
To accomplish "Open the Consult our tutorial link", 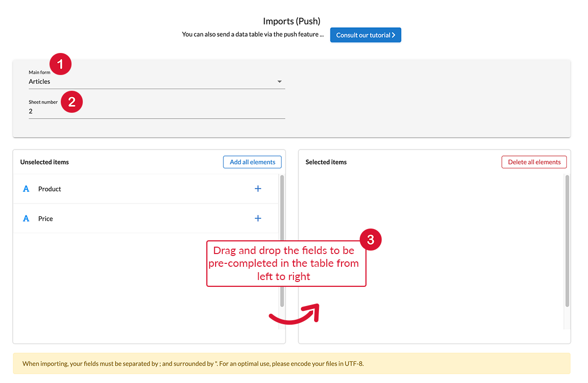I will tap(366, 35).
